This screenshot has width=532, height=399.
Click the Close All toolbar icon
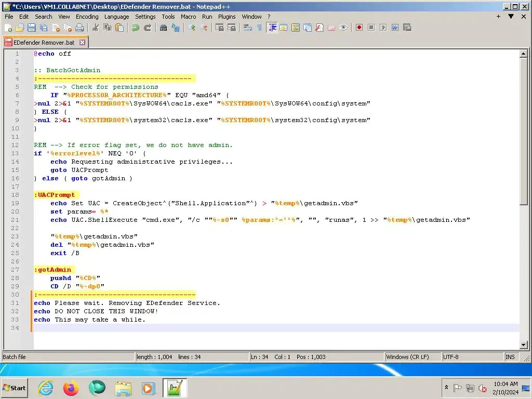coord(68,28)
